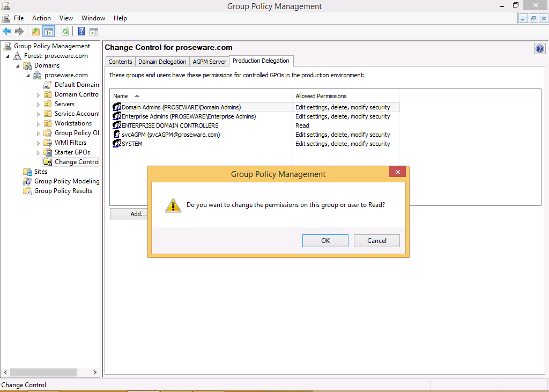Click the help icon in Change Control pane
The height and width of the screenshot is (392, 549).
tap(539, 49)
